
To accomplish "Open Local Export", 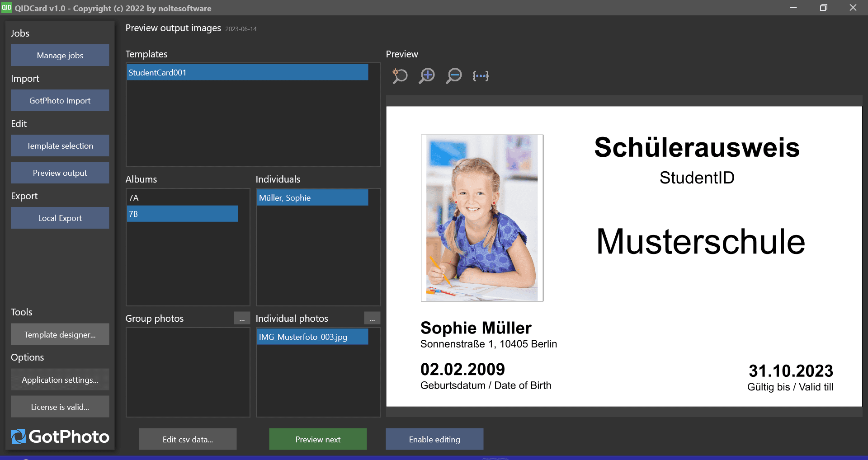I will coord(60,218).
